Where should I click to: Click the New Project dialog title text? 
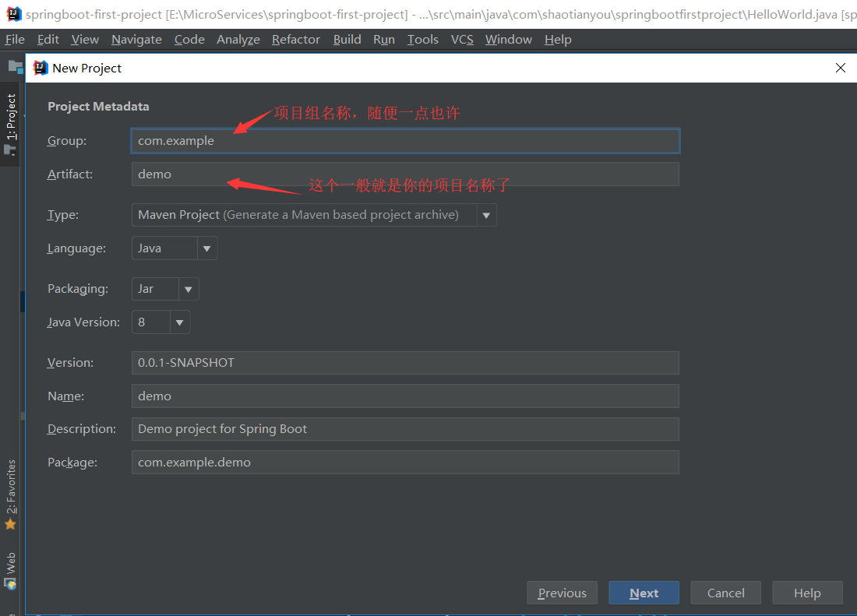coord(87,69)
